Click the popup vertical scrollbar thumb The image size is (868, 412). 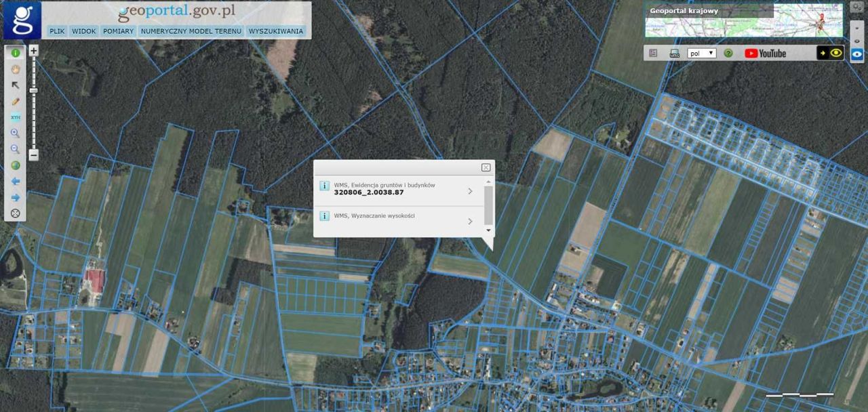point(488,205)
